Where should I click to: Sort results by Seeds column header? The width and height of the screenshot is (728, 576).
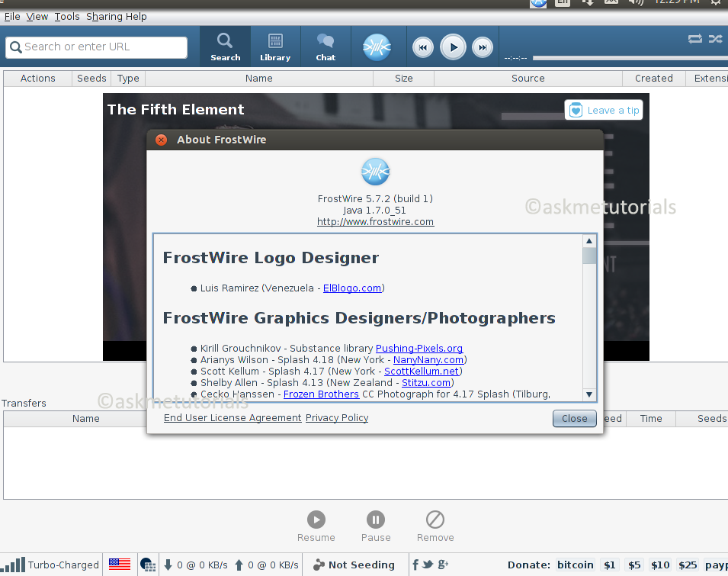(91, 79)
